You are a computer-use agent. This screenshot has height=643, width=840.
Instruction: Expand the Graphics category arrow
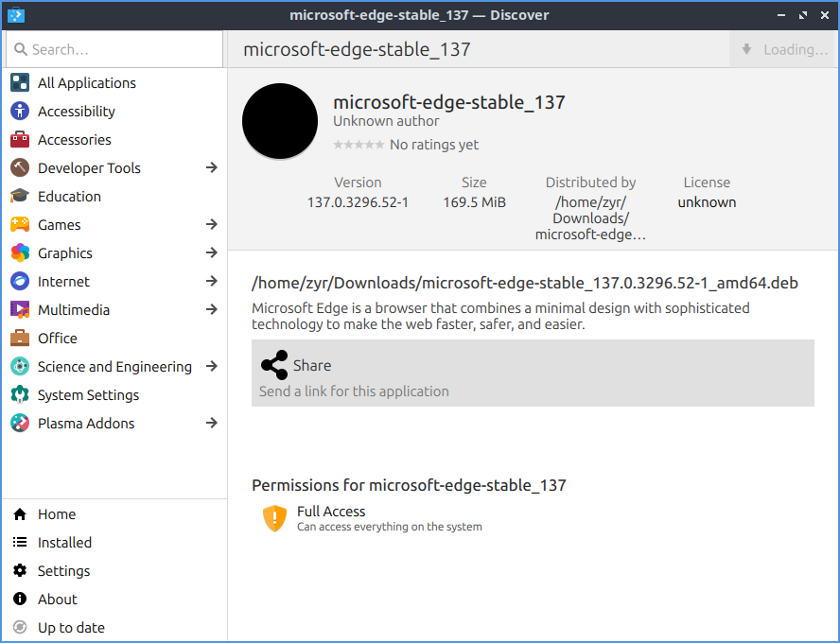point(212,252)
